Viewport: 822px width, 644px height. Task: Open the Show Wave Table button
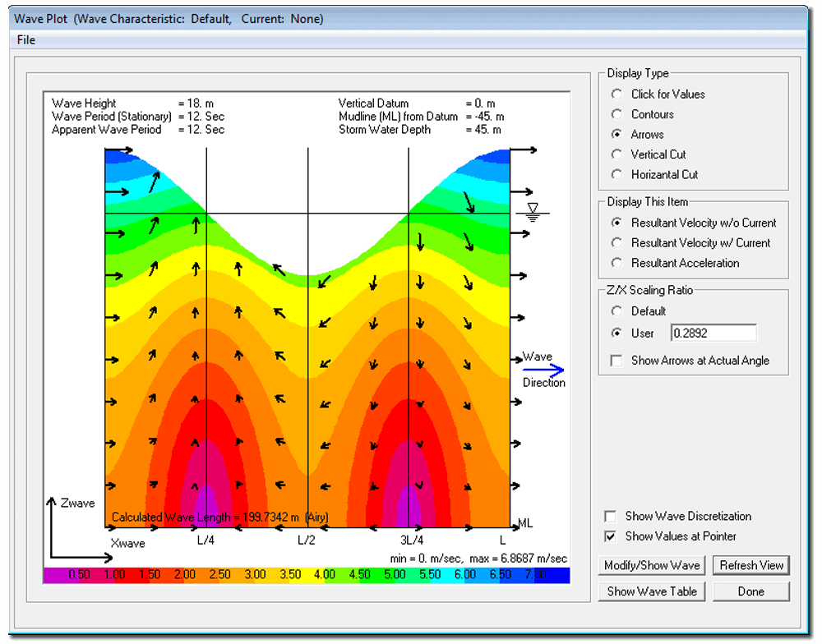[652, 591]
